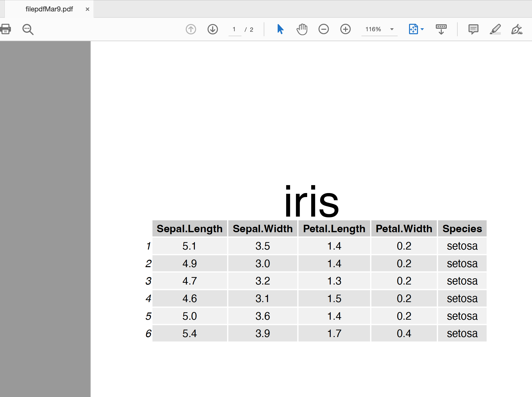Select the Highlight text tool
Viewport: 532px width, 397px height.
click(495, 29)
